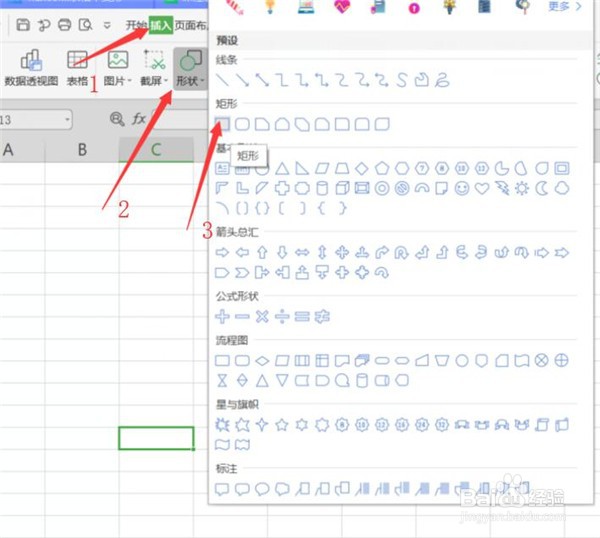Select the cube shape

click(x=342, y=188)
